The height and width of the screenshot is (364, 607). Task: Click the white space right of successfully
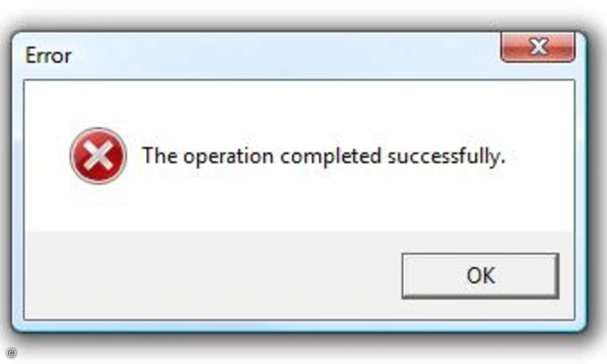point(539,156)
